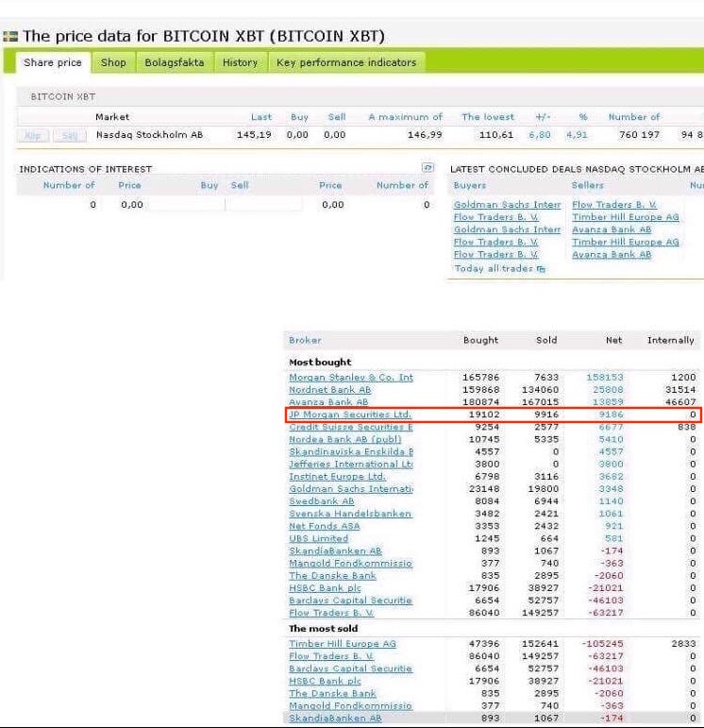Screen dimensions: 704x728
Task: Open HSBC Bank plc under The most sold
Action: (x=325, y=681)
